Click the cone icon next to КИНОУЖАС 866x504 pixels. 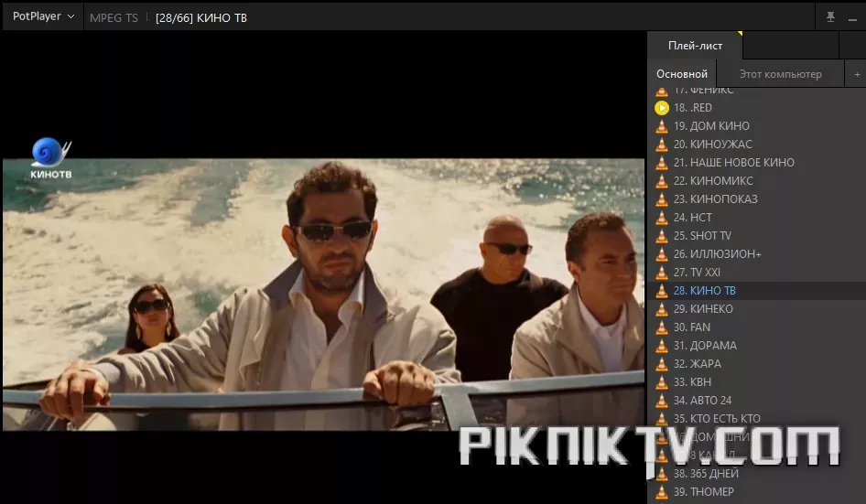[x=662, y=145]
